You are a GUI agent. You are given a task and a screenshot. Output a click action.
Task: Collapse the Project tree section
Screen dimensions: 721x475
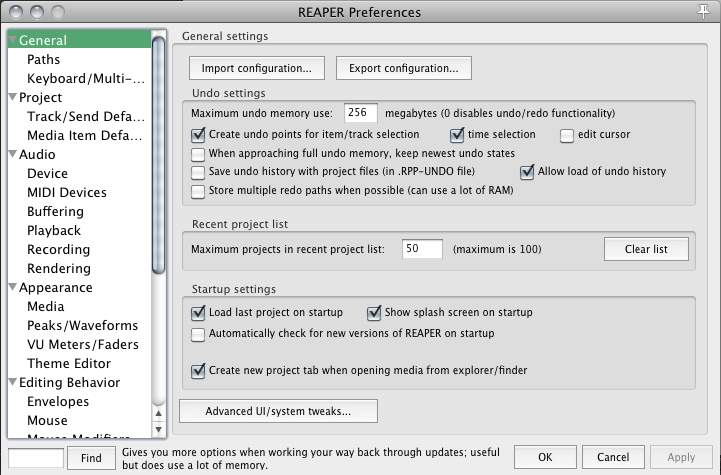12,97
